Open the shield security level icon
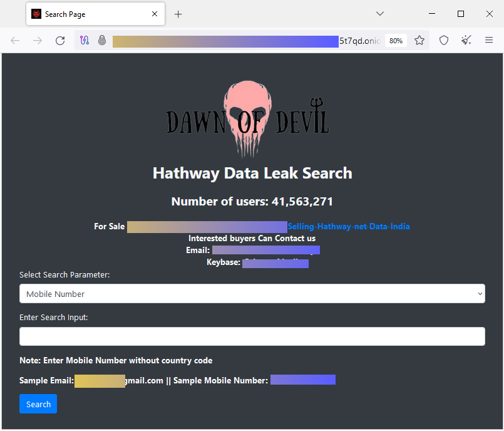This screenshot has height=431, width=504. pyautogui.click(x=443, y=40)
